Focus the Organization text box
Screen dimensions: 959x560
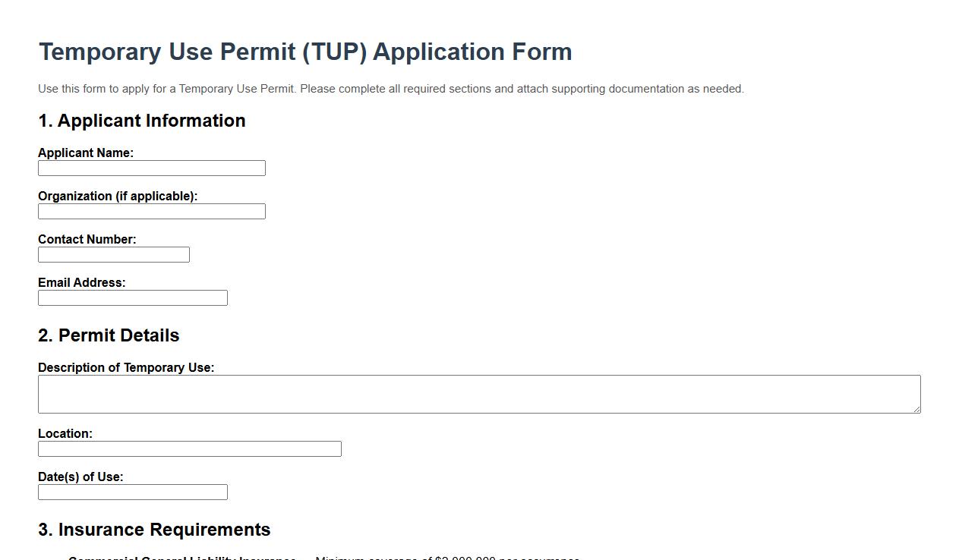pos(151,211)
